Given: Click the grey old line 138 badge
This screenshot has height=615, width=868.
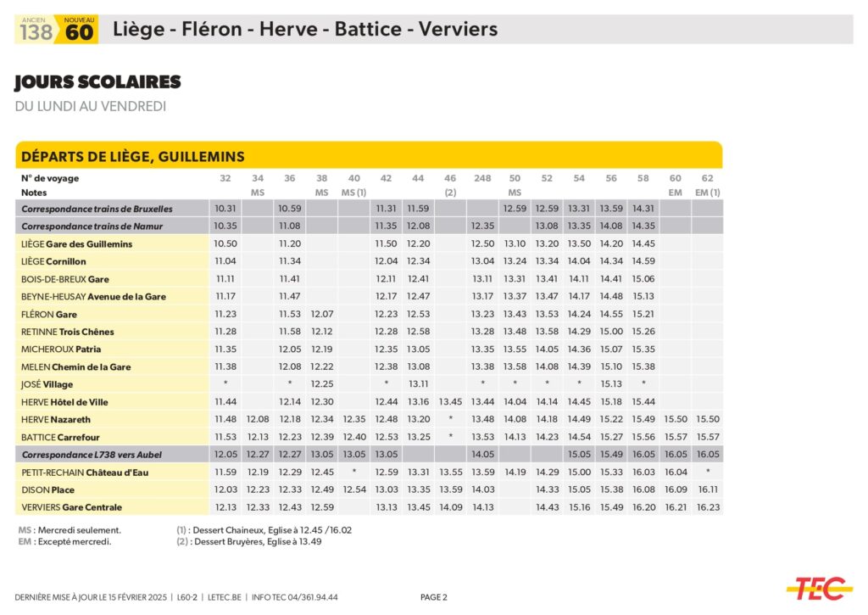Looking at the screenshot, I should [36, 31].
